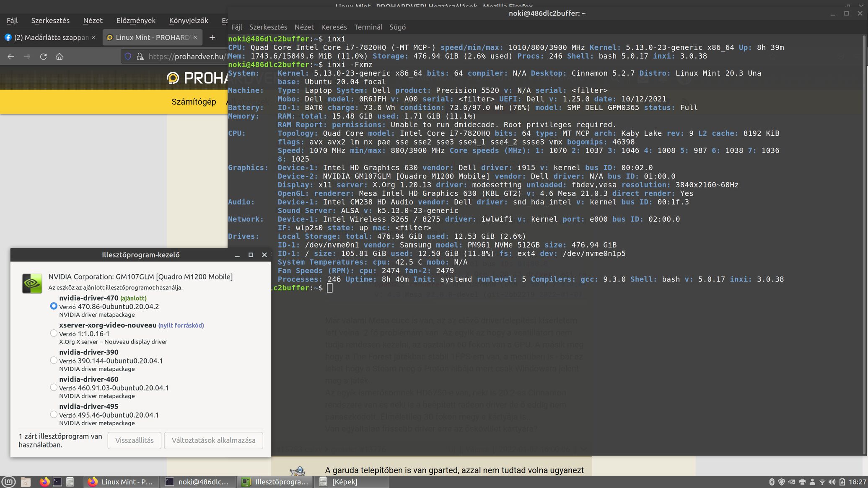Select nvidia-driver-495 option
This screenshot has width=868, height=488.
pos(53,415)
